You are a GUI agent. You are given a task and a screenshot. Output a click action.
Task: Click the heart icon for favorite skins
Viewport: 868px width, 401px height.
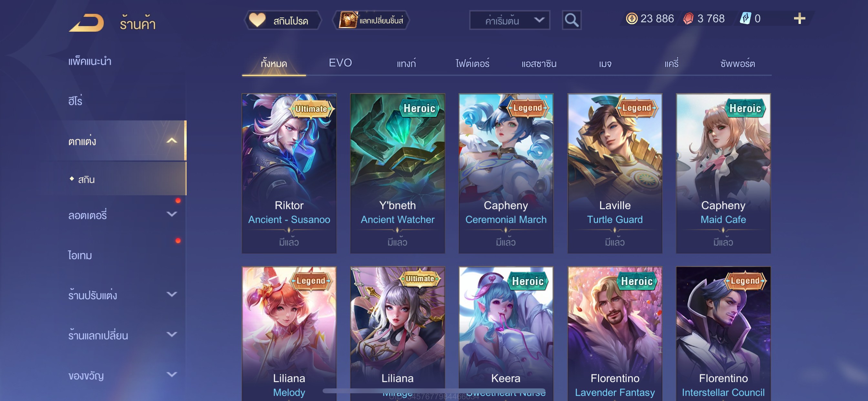pos(257,20)
